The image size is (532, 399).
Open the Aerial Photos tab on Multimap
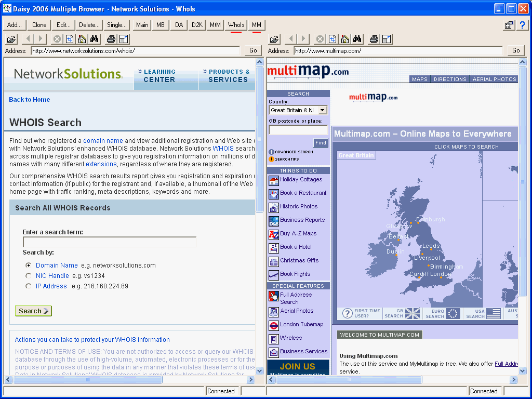pyautogui.click(x=494, y=79)
